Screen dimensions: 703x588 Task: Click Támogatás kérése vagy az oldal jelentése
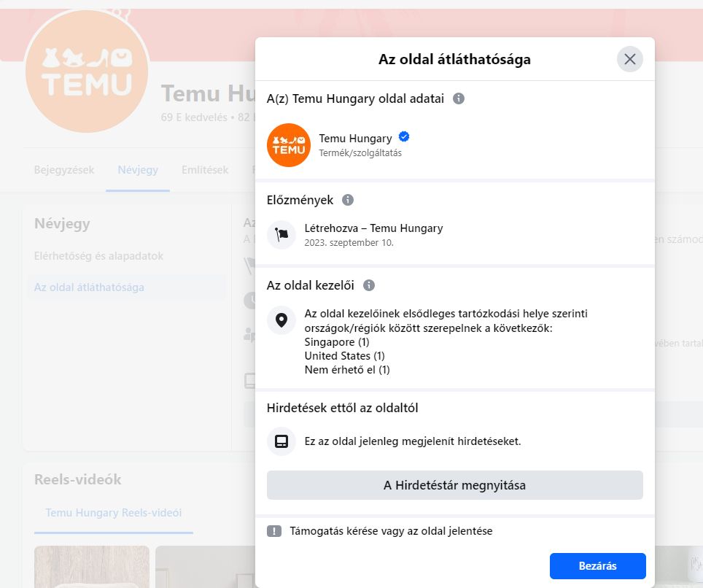click(x=391, y=531)
